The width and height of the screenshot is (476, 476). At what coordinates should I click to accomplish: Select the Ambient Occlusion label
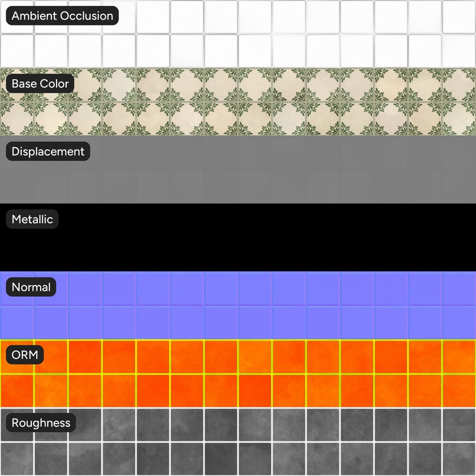(62, 16)
